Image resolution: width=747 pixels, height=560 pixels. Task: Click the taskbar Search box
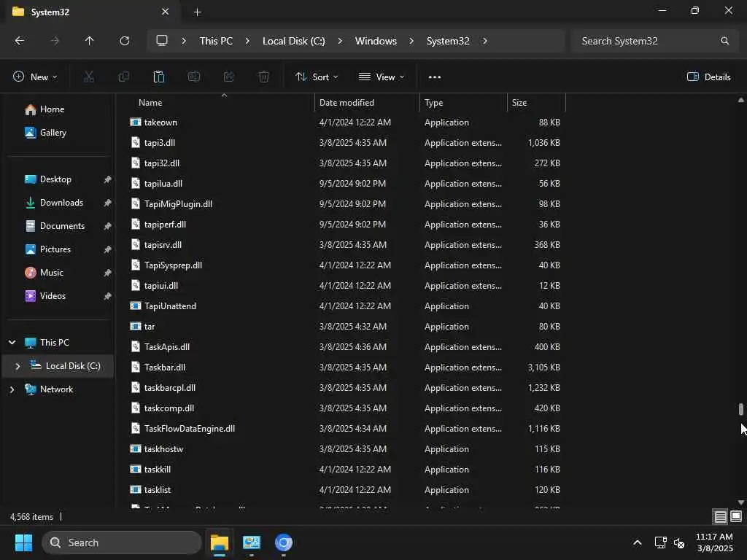point(122,542)
